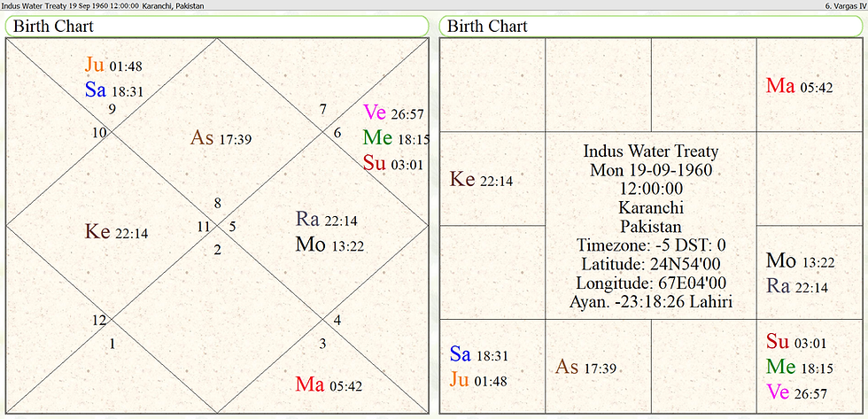This screenshot has height=419, width=868.
Task: Click Ke 22:14 in the right square chart
Action: (481, 179)
